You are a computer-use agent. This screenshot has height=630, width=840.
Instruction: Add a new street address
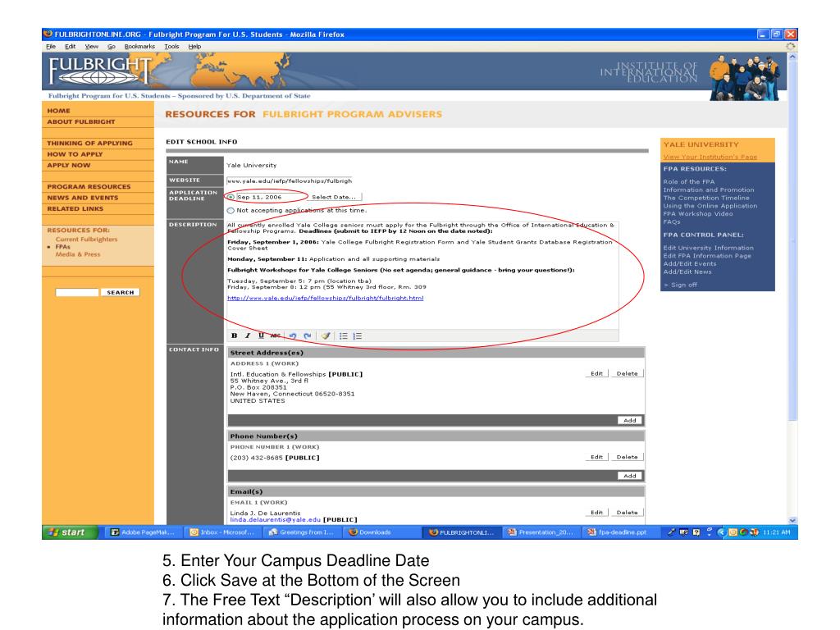[630, 421]
